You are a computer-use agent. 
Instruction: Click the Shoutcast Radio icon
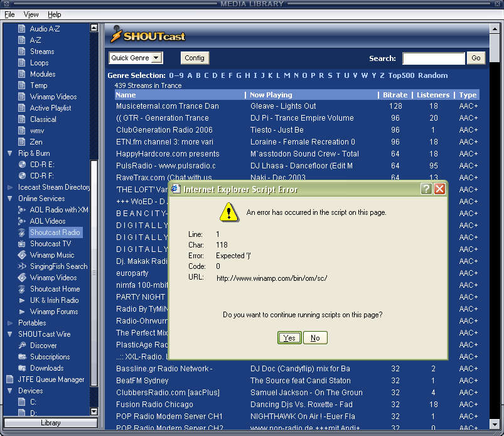click(22, 232)
